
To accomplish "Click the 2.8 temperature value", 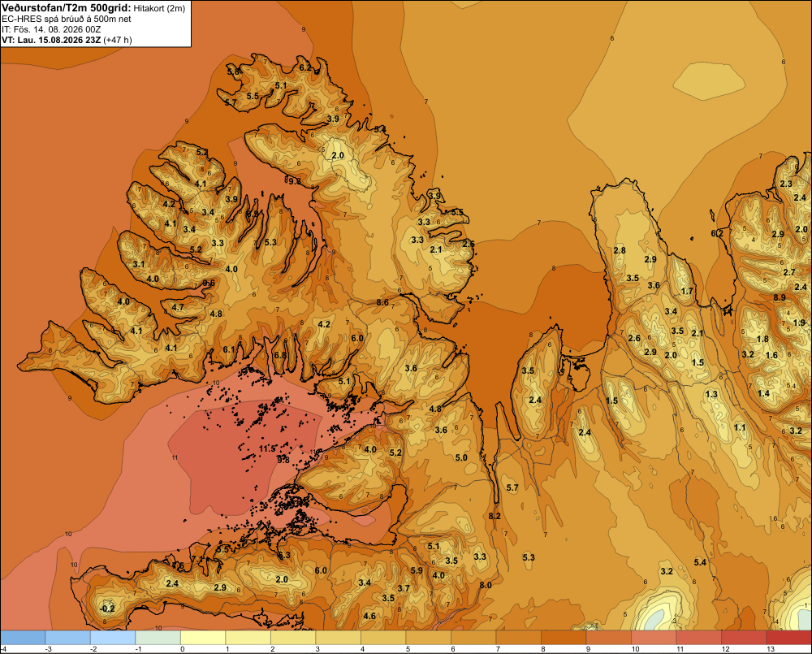I will (x=620, y=250).
